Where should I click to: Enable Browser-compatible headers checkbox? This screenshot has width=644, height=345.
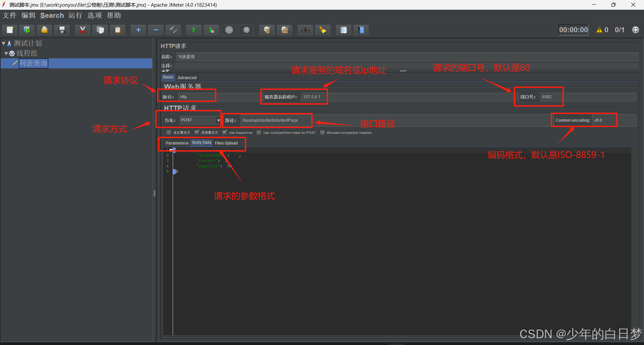click(x=323, y=132)
